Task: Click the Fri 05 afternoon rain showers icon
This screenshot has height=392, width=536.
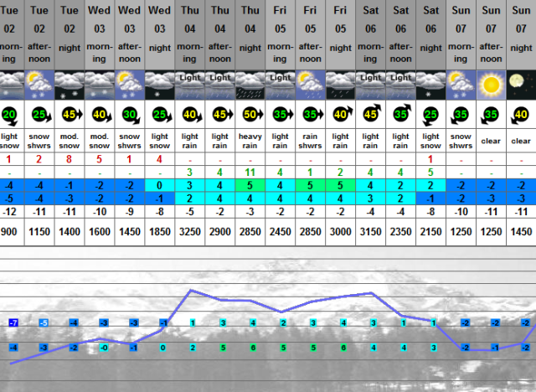Action: click(x=310, y=85)
